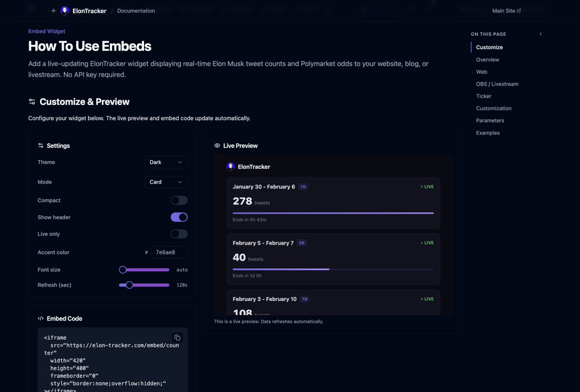Viewport: 580px width, 392px height.
Task: Copy the embed code with the copy icon
Action: point(177,337)
